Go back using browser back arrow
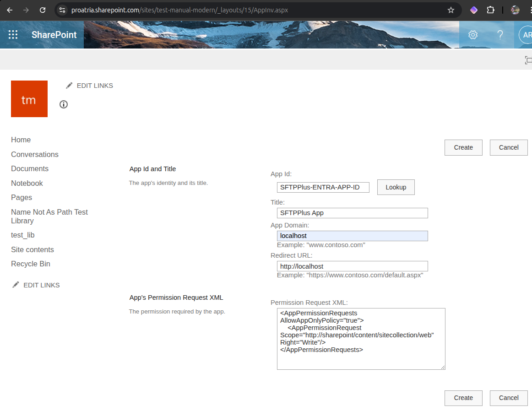 pyautogui.click(x=10, y=10)
